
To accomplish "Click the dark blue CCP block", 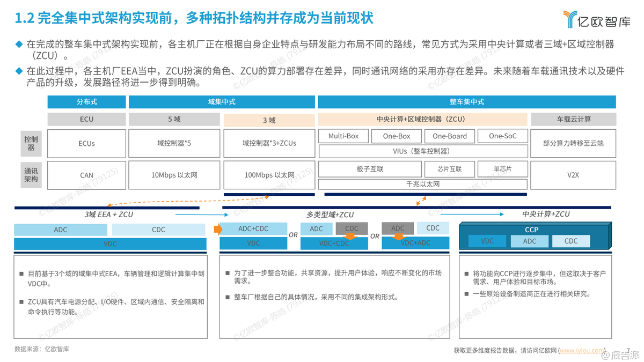I will pyautogui.click(x=531, y=230).
